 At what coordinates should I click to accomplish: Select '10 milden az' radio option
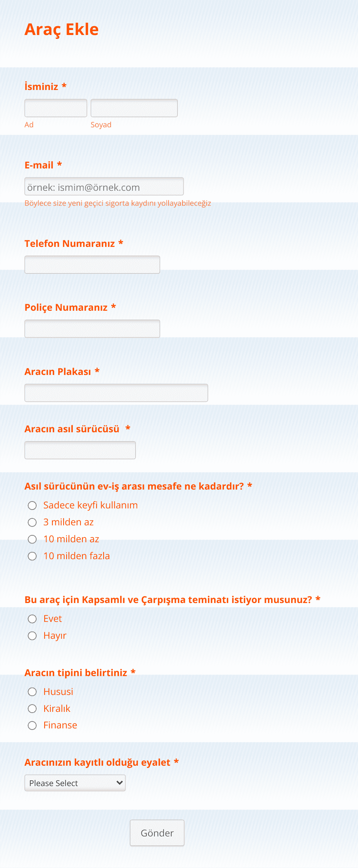pos(32,539)
